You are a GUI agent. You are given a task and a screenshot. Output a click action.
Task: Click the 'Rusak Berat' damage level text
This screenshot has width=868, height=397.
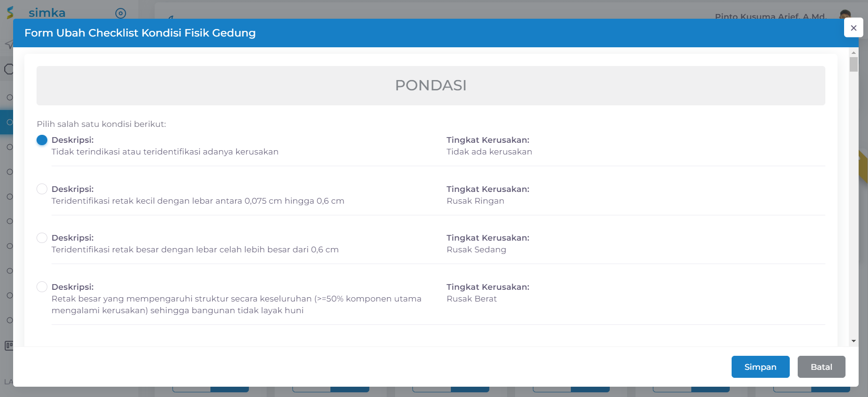(x=471, y=299)
